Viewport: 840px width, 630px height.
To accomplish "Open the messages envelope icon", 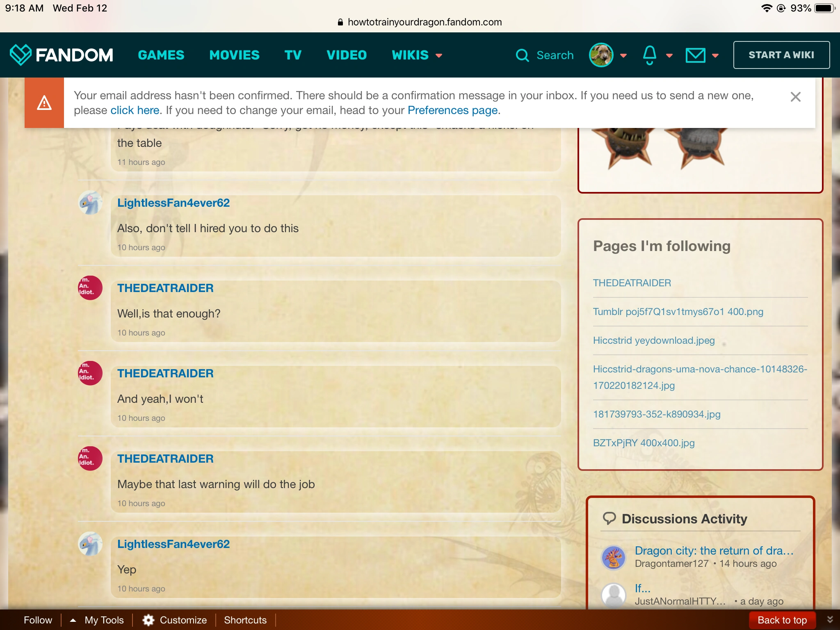I will pos(695,55).
